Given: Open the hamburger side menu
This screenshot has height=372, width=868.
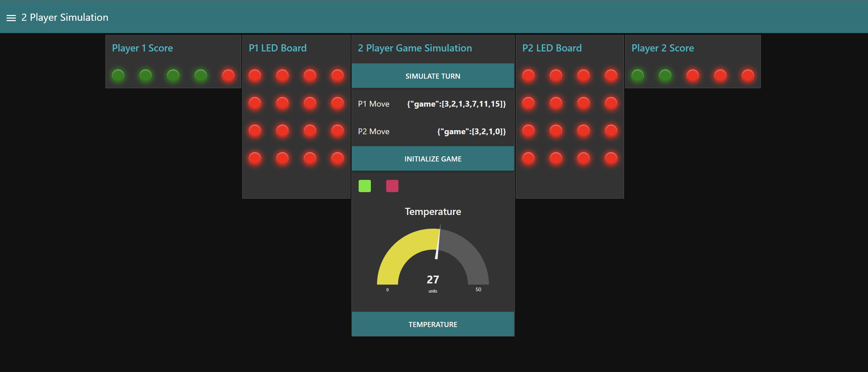Looking at the screenshot, I should pos(11,18).
